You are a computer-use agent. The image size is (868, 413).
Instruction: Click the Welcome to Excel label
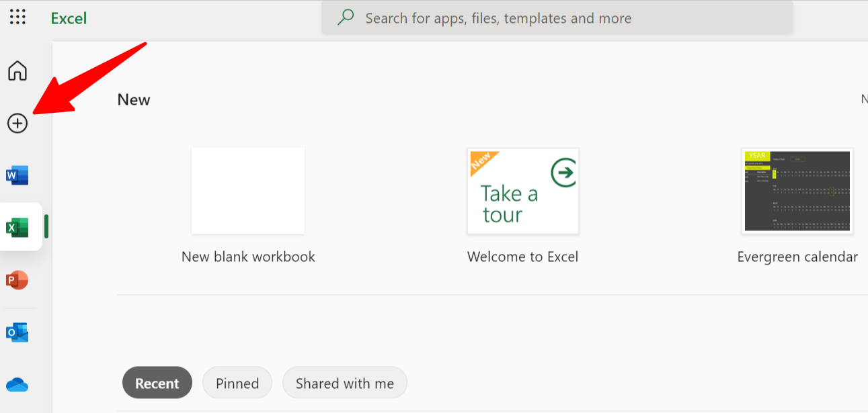point(523,257)
